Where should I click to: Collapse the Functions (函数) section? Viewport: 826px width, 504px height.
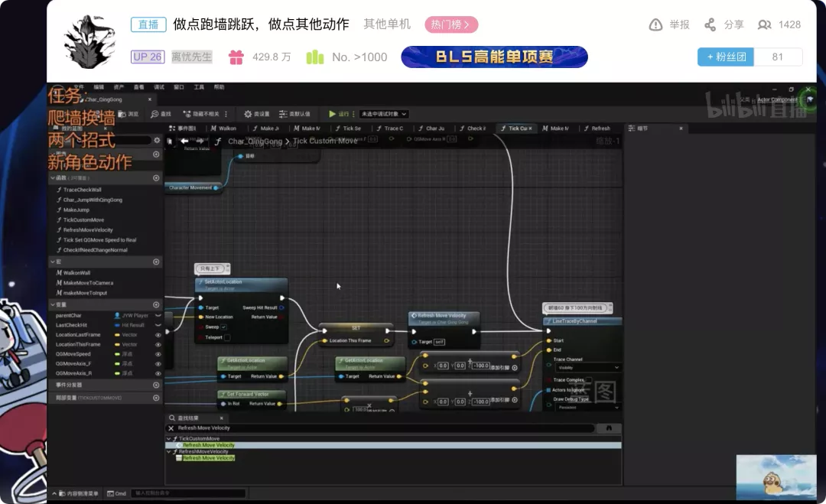[53, 177]
